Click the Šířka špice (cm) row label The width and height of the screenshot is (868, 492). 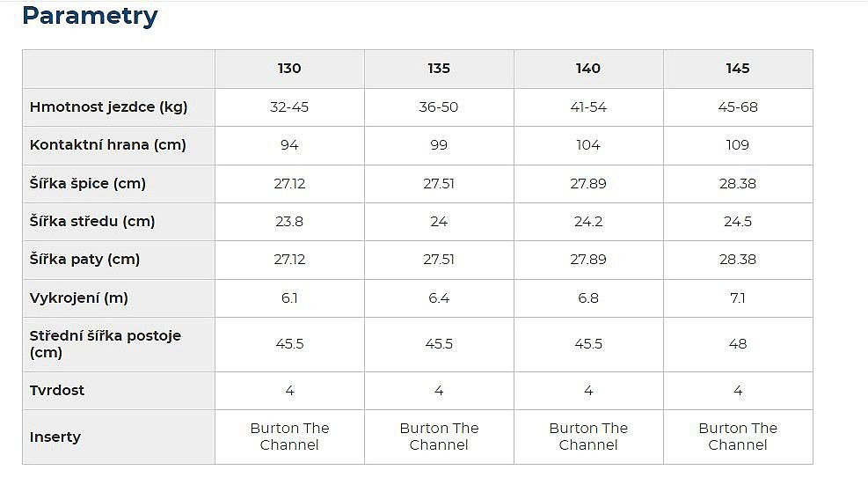[x=87, y=183]
